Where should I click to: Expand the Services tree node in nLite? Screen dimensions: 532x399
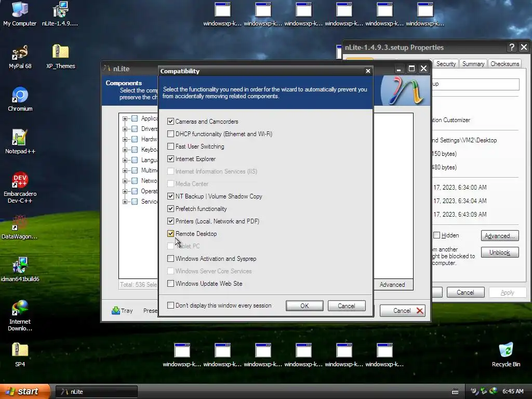[x=125, y=202]
